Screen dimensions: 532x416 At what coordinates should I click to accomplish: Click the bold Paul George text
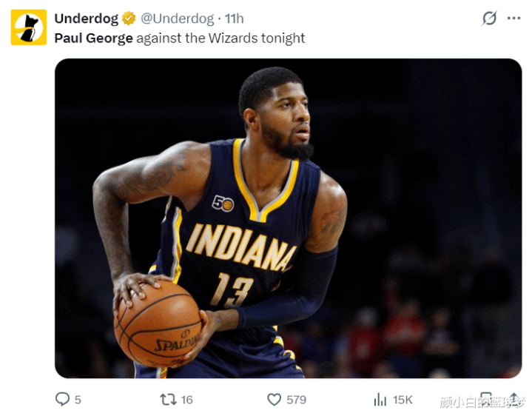(94, 38)
